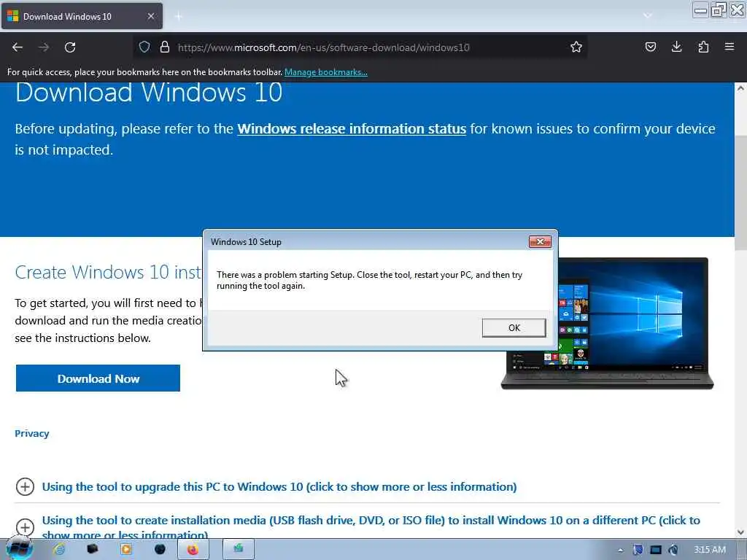
Task: Click the Firefox taskbar icon
Action: pos(193,550)
